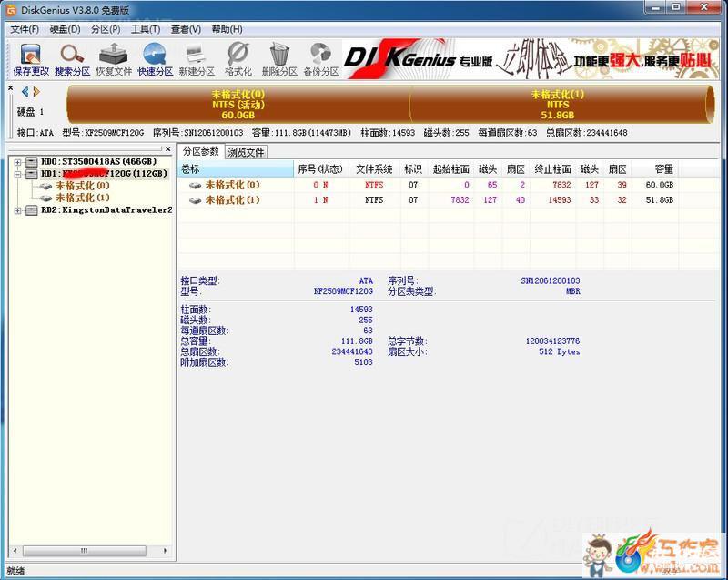The image size is (728, 580).
Task: Click the 文件系统 column header
Action: pyautogui.click(x=374, y=169)
